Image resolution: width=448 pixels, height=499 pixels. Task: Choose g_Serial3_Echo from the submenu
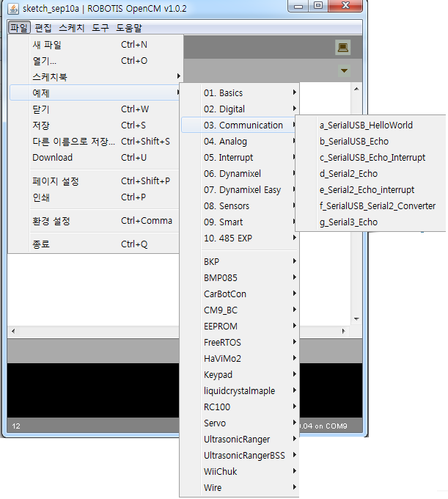(x=348, y=222)
